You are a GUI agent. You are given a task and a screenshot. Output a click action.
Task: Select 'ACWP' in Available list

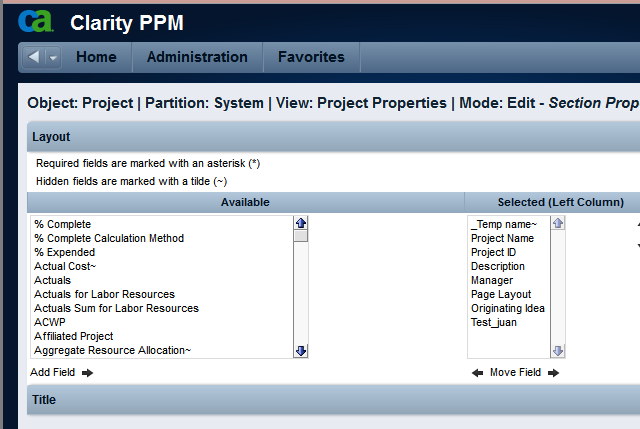pos(49,322)
